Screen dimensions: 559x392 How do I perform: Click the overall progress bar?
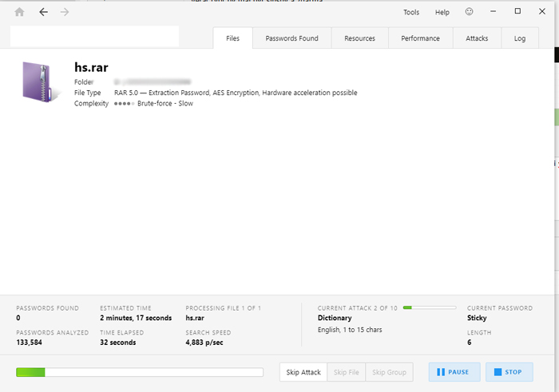pyautogui.click(x=140, y=372)
